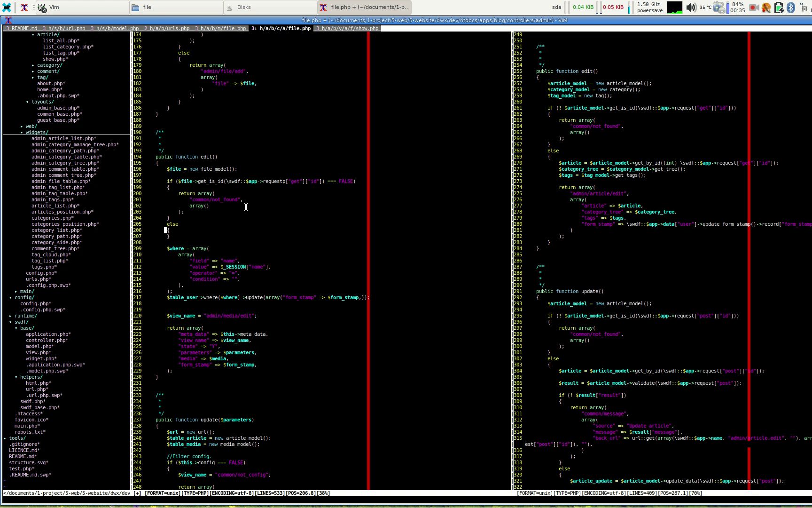Open robots.txt* in the file tree
The image size is (812, 508).
pos(30,432)
